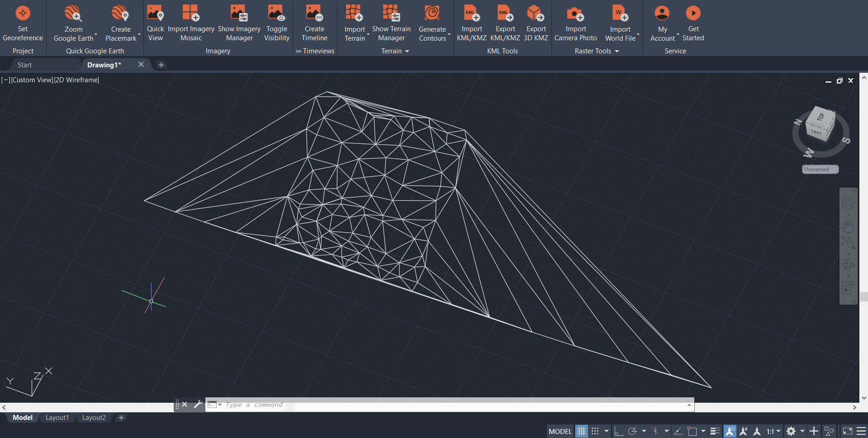
Task: Switch to the Layout2 tab
Action: (x=94, y=418)
